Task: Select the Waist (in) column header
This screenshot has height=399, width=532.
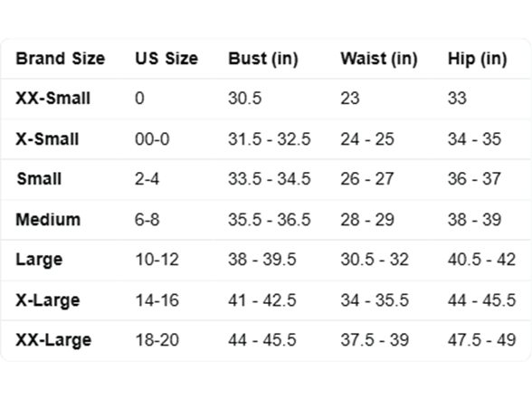Action: pyautogui.click(x=379, y=59)
